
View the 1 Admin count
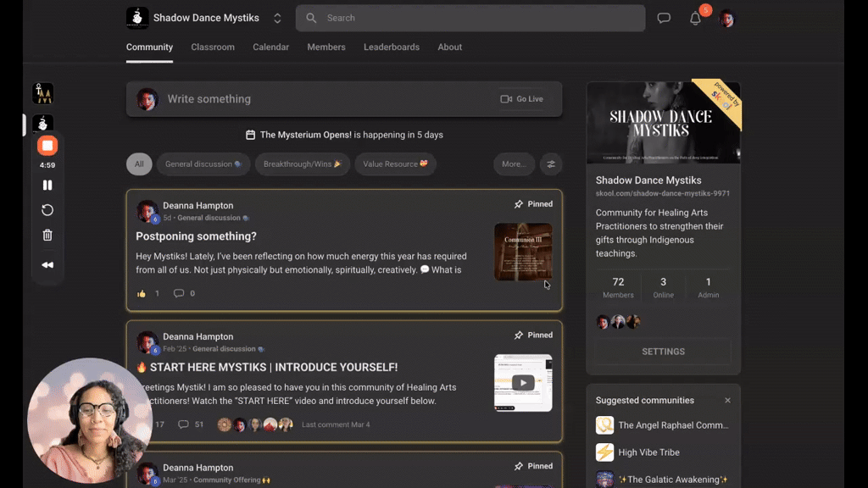(x=708, y=288)
